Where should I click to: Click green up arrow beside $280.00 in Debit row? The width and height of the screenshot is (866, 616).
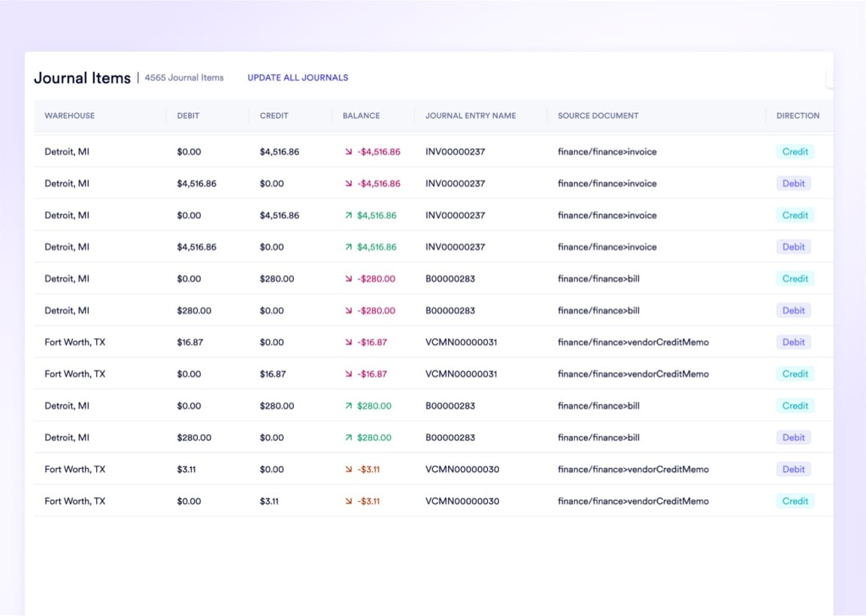point(349,438)
